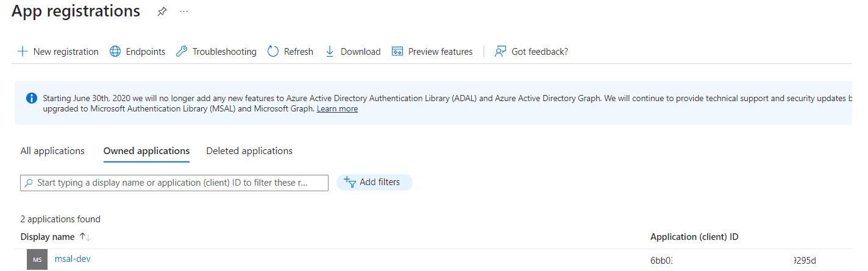This screenshot has width=868, height=271.
Task: Open the msal-dev application
Action: pyautogui.click(x=73, y=259)
